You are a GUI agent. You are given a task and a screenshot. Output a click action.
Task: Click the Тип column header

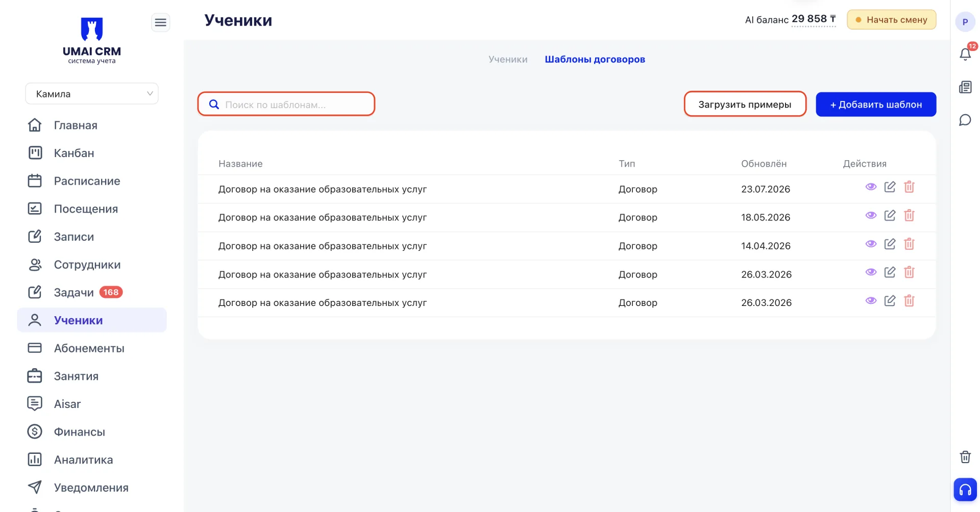tap(627, 164)
